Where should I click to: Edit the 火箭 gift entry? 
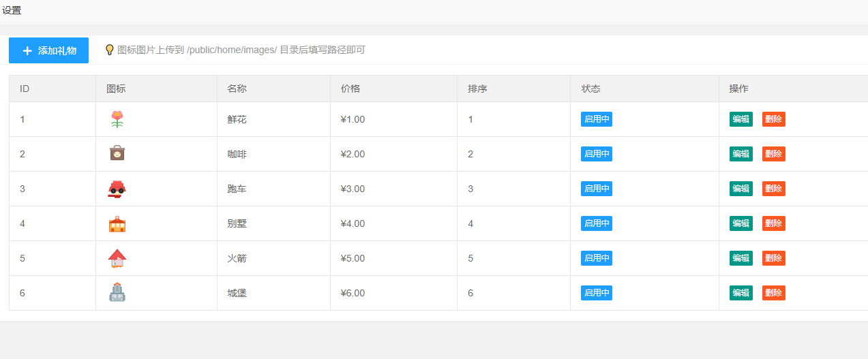click(x=741, y=258)
